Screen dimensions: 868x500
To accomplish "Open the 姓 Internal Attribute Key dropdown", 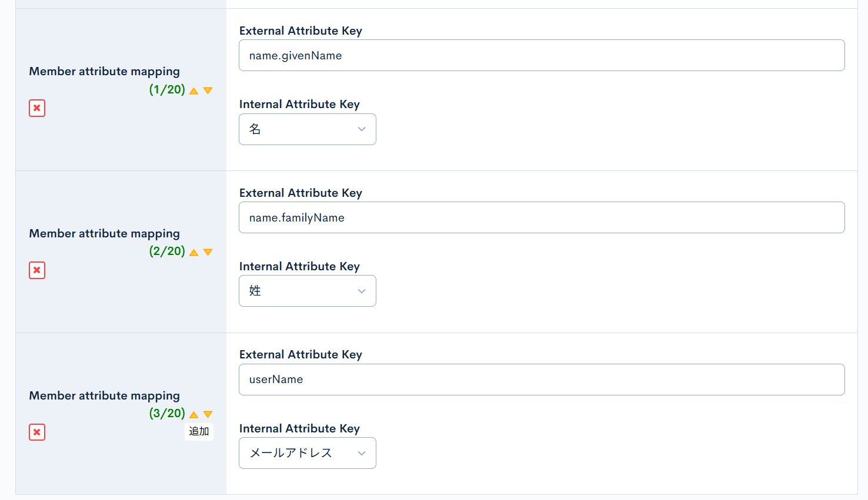I will (307, 290).
